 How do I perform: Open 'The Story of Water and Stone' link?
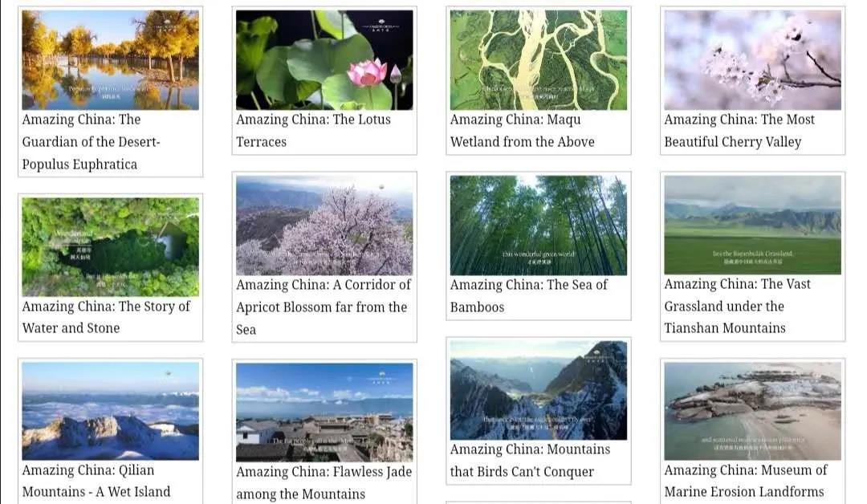pyautogui.click(x=106, y=317)
